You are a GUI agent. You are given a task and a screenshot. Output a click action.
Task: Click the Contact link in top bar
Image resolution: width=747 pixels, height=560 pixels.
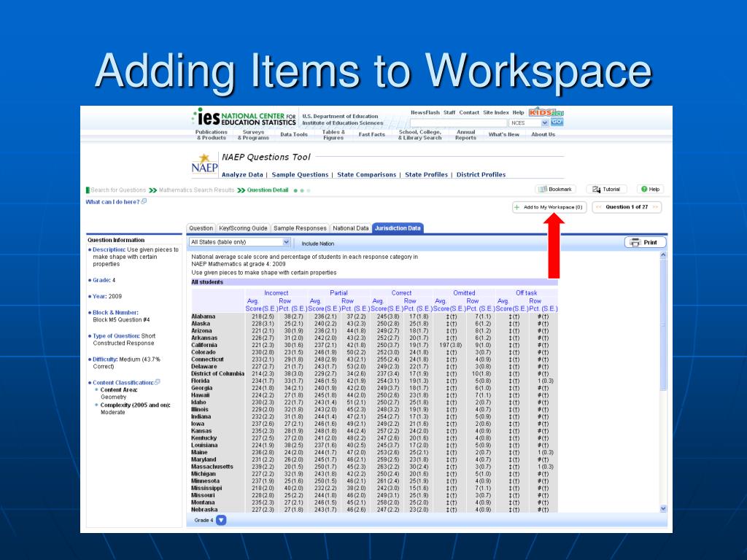coord(469,112)
